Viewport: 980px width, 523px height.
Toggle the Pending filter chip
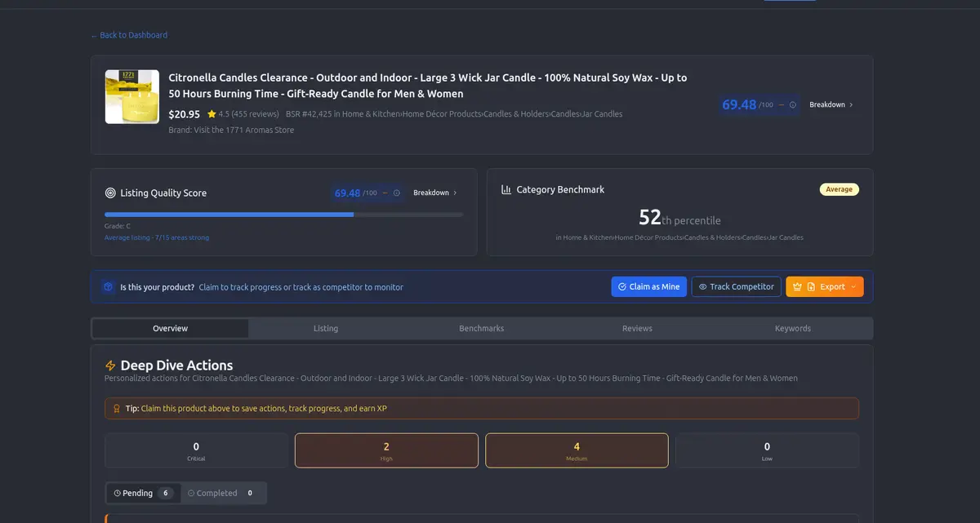pyautogui.click(x=142, y=493)
